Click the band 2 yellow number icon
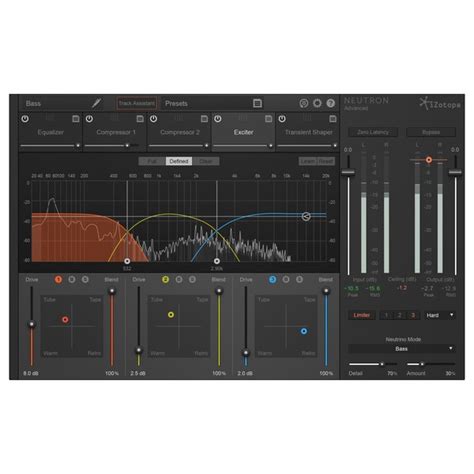This screenshot has height=474, width=474. [x=165, y=279]
